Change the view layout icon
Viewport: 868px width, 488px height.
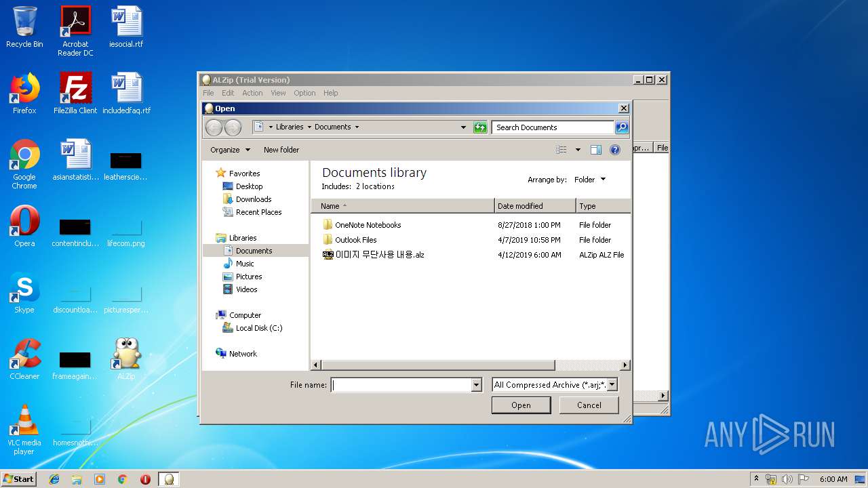point(561,150)
